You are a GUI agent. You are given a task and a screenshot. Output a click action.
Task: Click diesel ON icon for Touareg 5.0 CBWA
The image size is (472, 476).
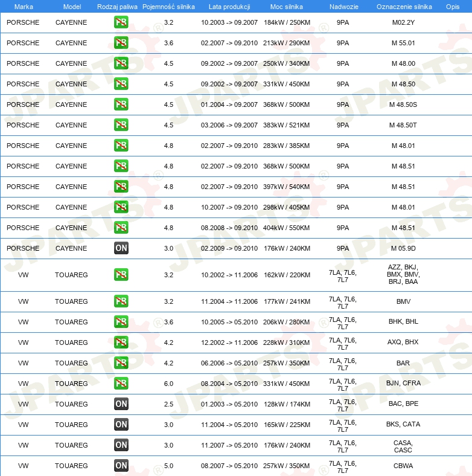pyautogui.click(x=121, y=466)
